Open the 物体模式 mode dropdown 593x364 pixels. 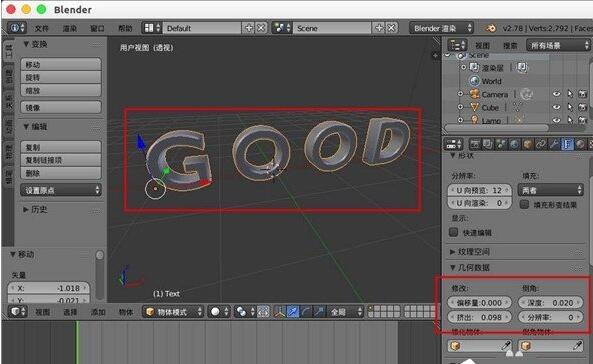point(174,312)
